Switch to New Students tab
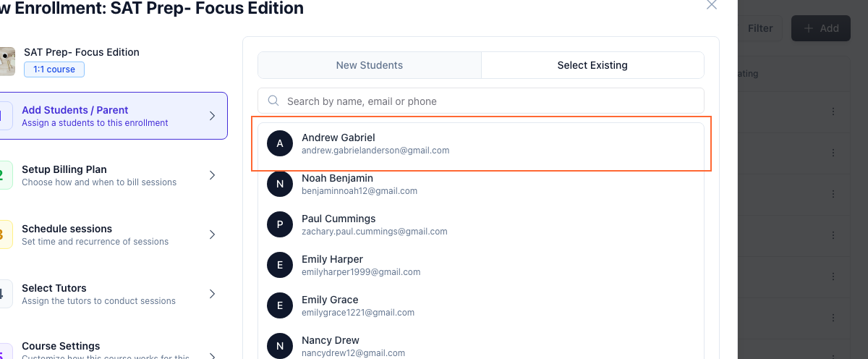The width and height of the screenshot is (868, 359). pyautogui.click(x=370, y=65)
